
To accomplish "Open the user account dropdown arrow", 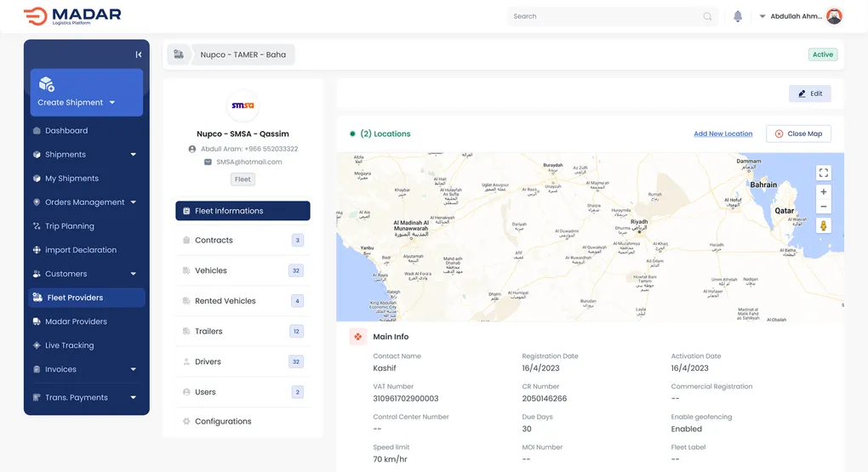I will tap(762, 16).
